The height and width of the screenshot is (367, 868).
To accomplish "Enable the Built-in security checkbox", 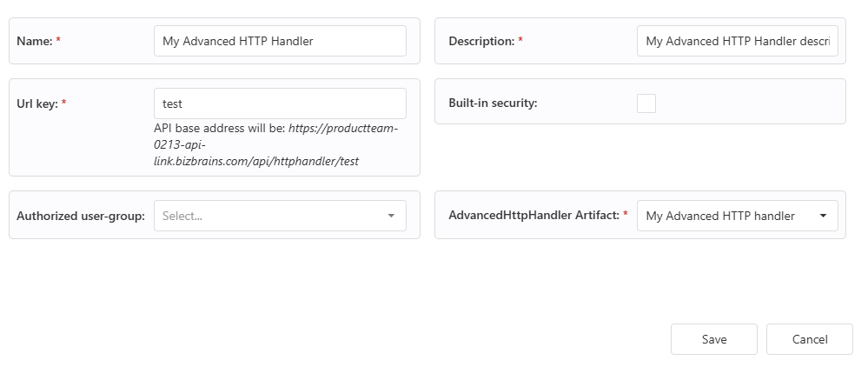I will click(x=646, y=103).
